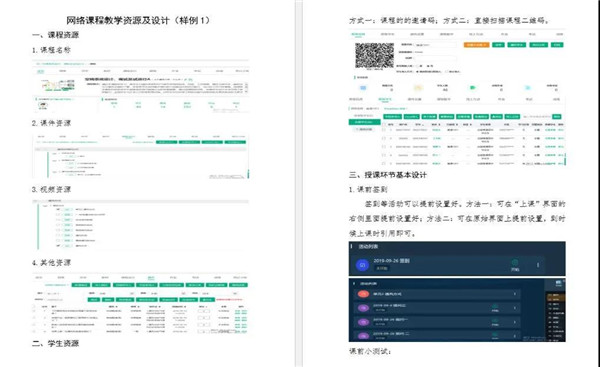The height and width of the screenshot is (367, 600).
Task: Tick the second row checkbox in student table
Action: (x=384, y=138)
